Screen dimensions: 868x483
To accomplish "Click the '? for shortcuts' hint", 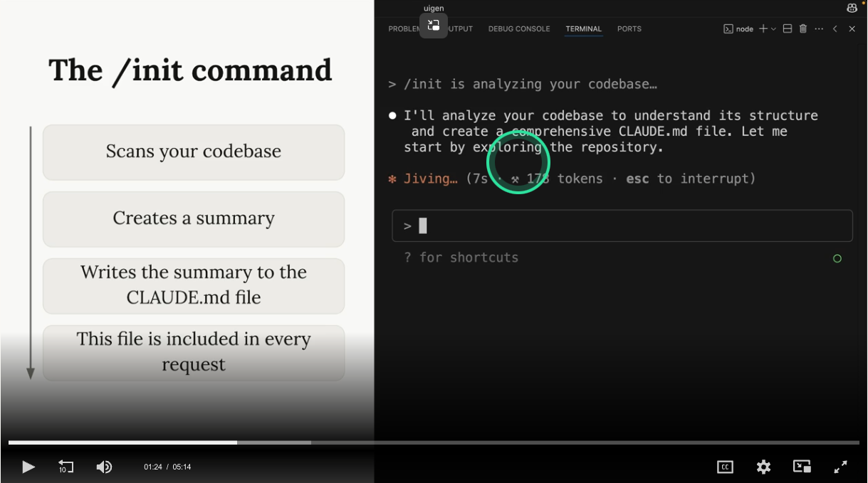I will (461, 258).
